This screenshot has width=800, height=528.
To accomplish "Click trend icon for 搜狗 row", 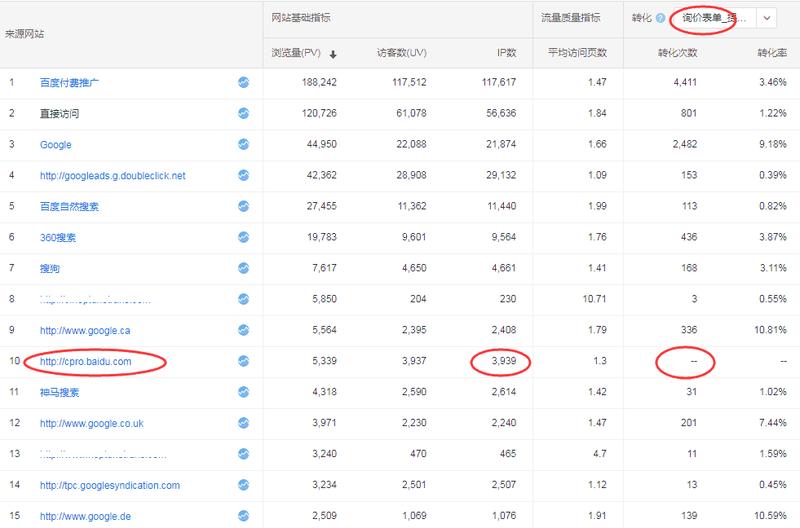I will click(244, 268).
